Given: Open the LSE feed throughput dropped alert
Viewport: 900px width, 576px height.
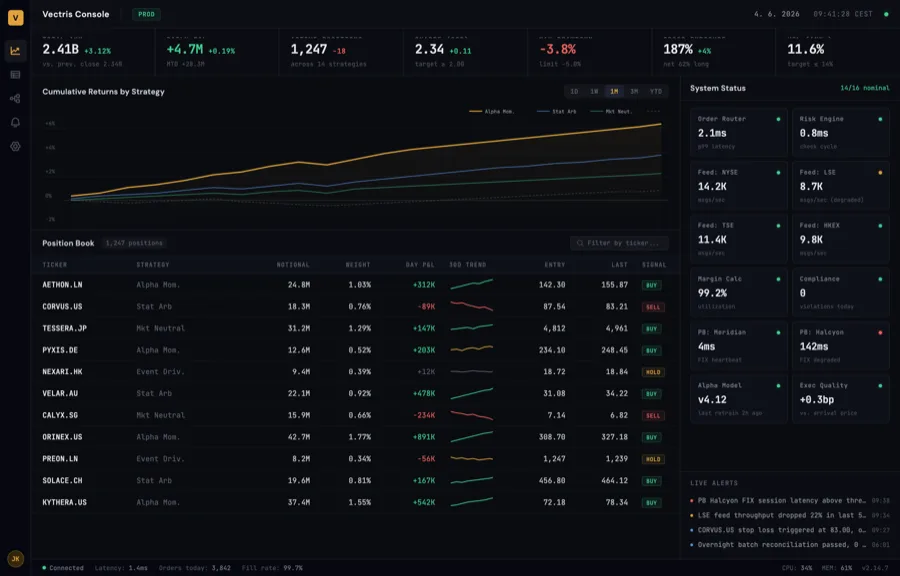Looking at the screenshot, I should point(790,516).
